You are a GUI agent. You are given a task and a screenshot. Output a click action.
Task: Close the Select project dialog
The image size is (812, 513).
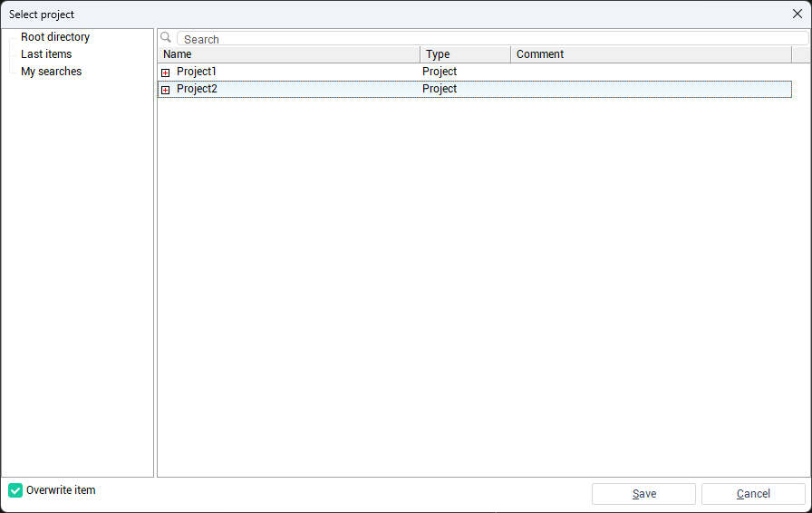pos(797,14)
